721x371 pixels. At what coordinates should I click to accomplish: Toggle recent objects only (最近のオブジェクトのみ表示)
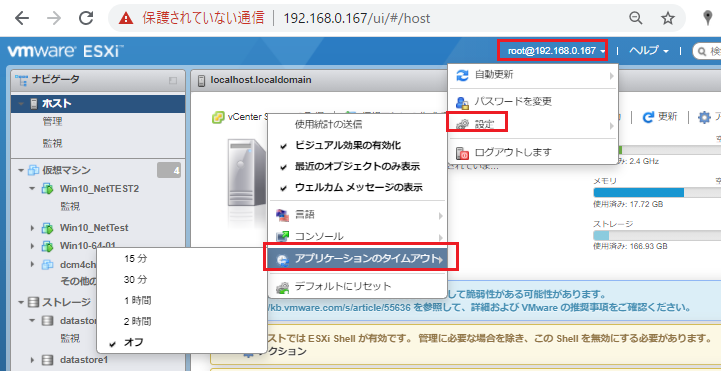(x=357, y=166)
